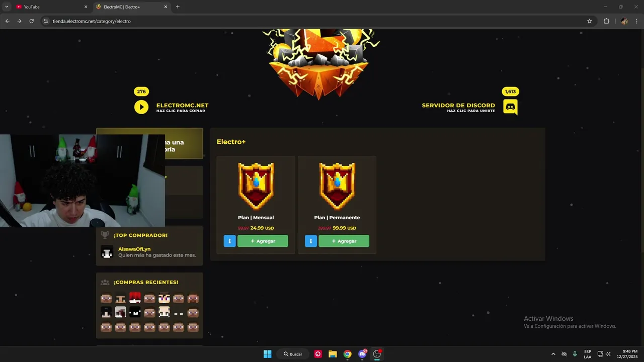
Task: Click the Plan | Mensual title text
Action: point(256,218)
